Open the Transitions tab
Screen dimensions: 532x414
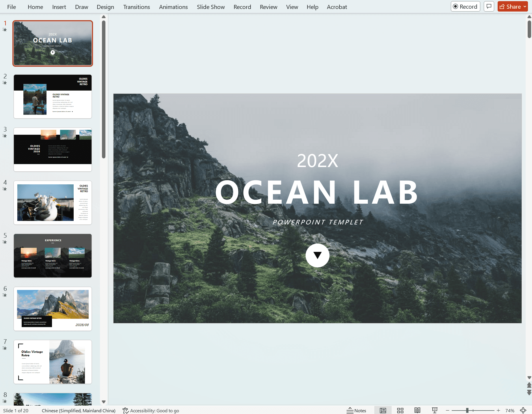[x=136, y=7]
